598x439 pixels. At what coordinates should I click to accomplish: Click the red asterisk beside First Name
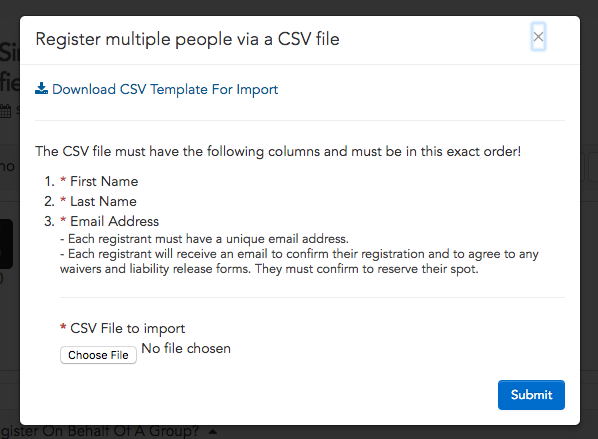click(x=63, y=180)
